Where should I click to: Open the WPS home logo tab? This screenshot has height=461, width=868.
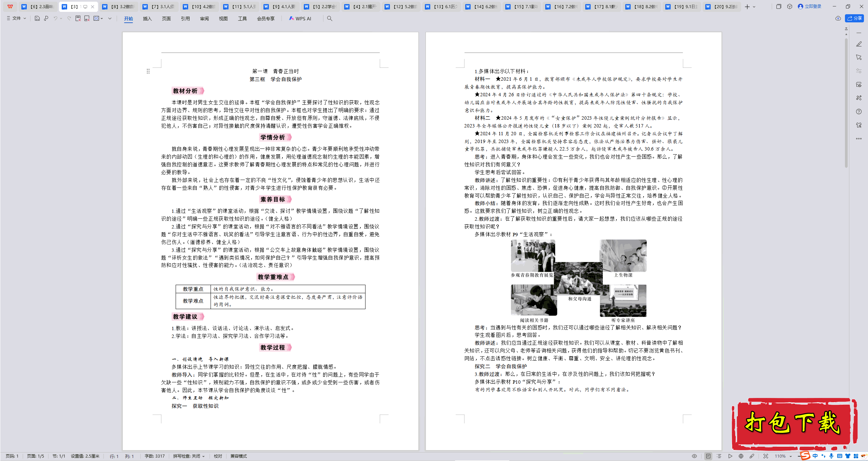(x=10, y=6)
